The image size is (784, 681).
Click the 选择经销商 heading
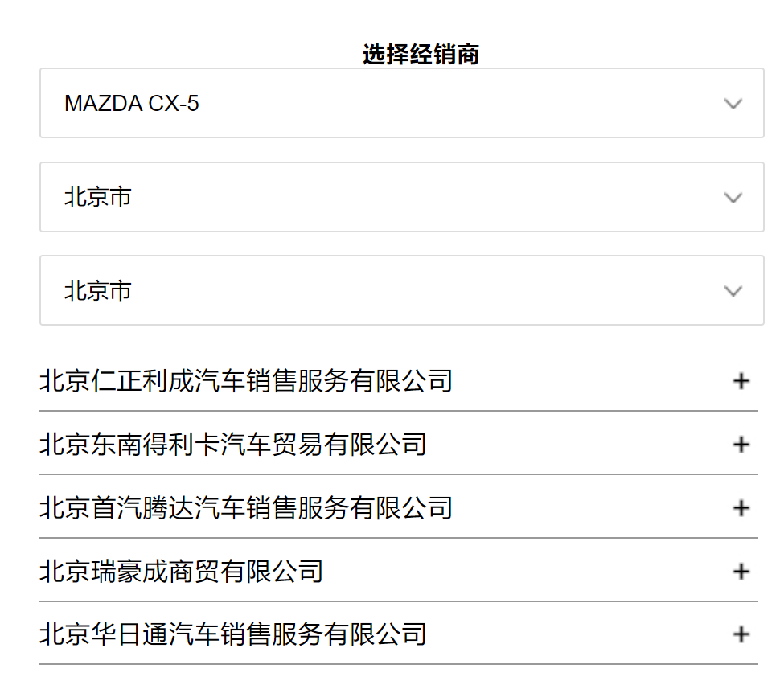(x=421, y=54)
